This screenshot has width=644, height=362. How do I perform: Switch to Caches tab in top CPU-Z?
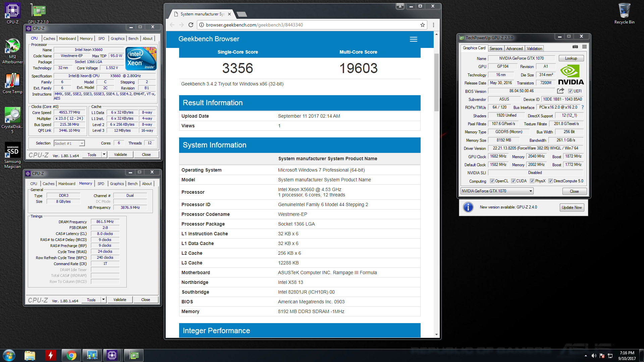(49, 39)
